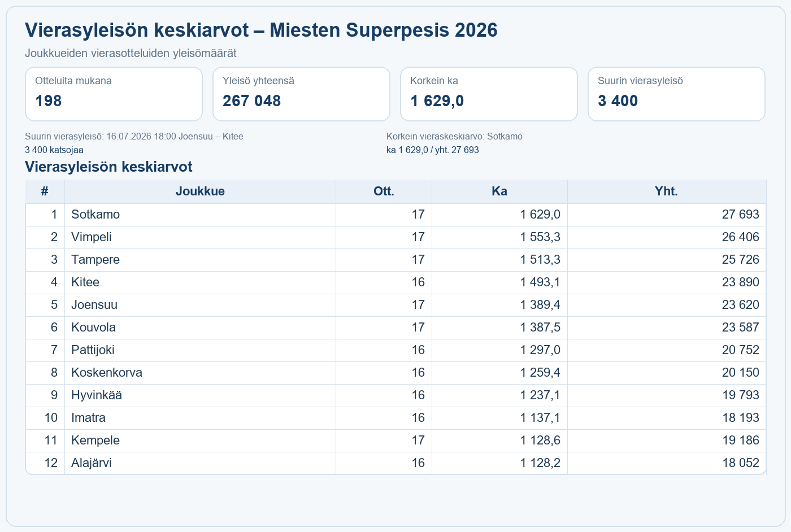Select the Pattijoki team name
The width and height of the screenshot is (791, 532).
(x=93, y=350)
